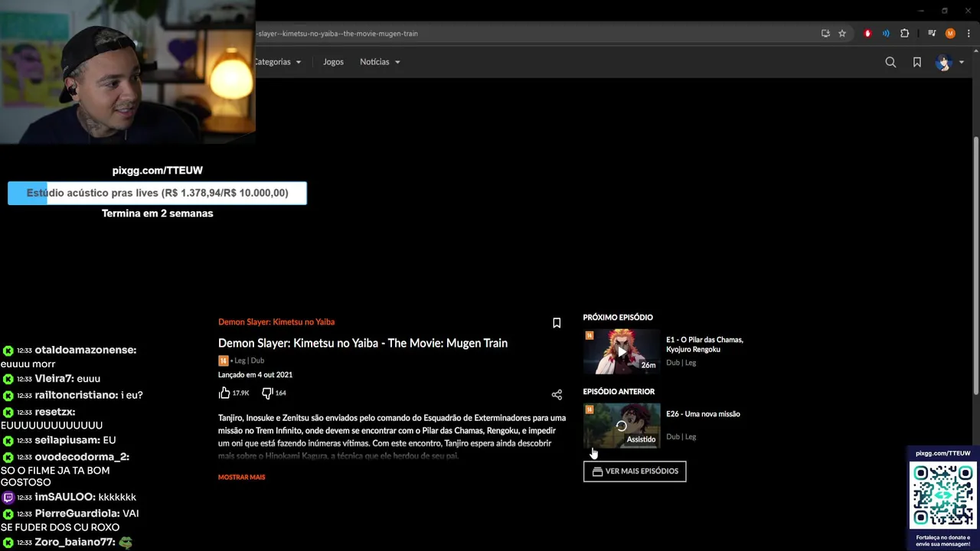Expand the account menu arrow beside avatar
This screenshot has height=551, width=980.
pos(961,63)
